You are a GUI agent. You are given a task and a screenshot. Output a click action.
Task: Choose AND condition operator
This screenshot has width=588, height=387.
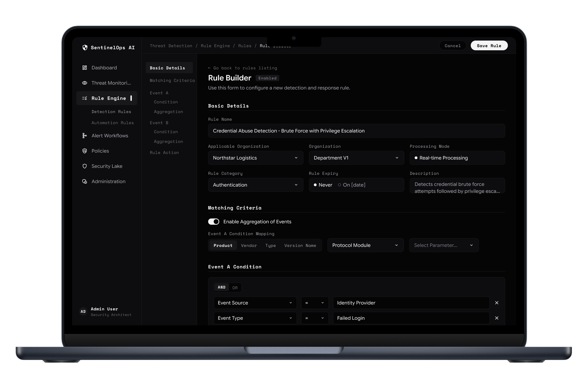(222, 287)
